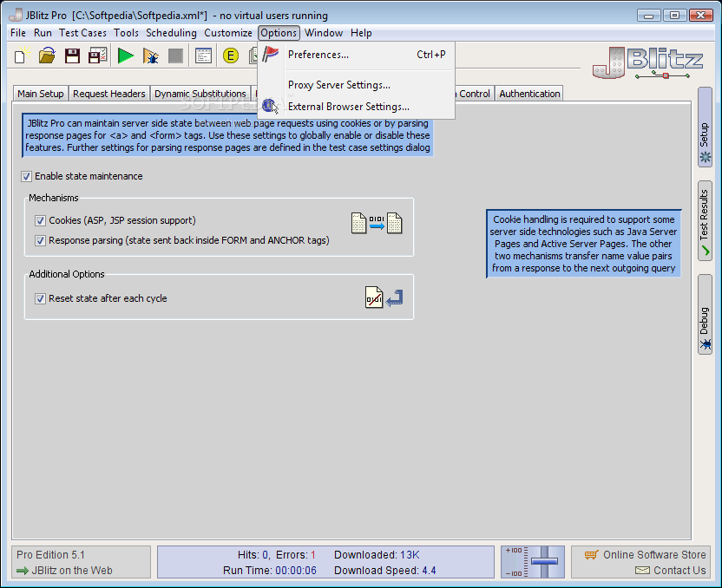Screen dimensions: 722x588
Task: Click the envelope Contact Us icon
Action: [642, 571]
